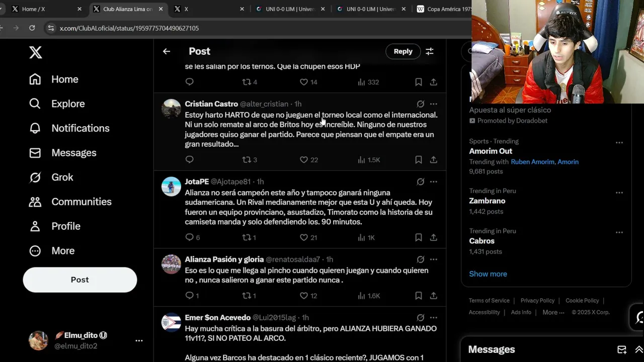Viewport: 644px width, 362px height.
Task: Go back using the arrow beside Post
Action: tap(167, 51)
